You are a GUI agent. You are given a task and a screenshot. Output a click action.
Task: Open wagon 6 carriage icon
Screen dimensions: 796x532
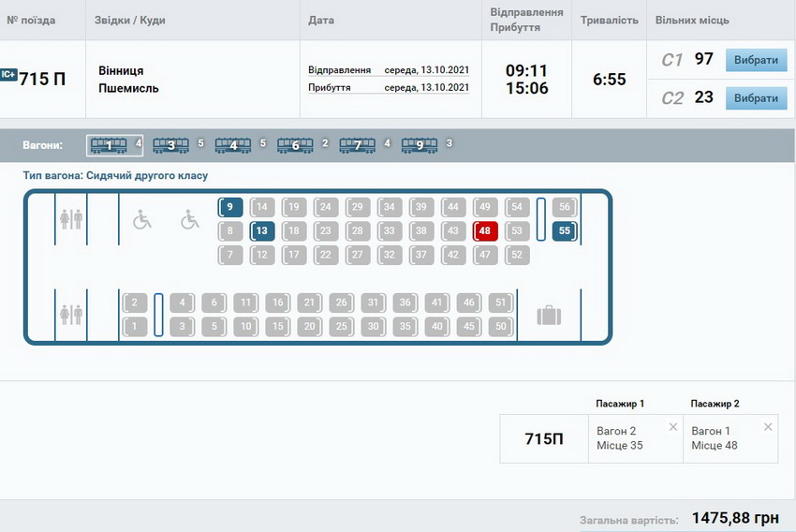(x=295, y=145)
